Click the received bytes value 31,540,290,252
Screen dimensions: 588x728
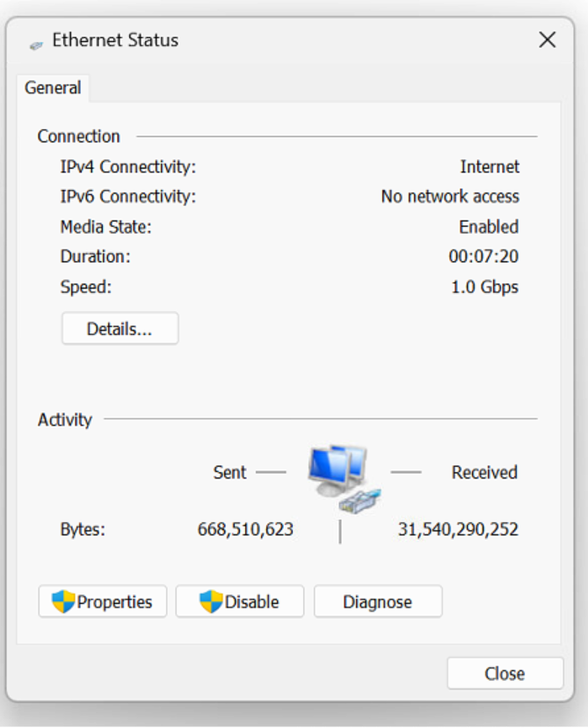coord(458,529)
